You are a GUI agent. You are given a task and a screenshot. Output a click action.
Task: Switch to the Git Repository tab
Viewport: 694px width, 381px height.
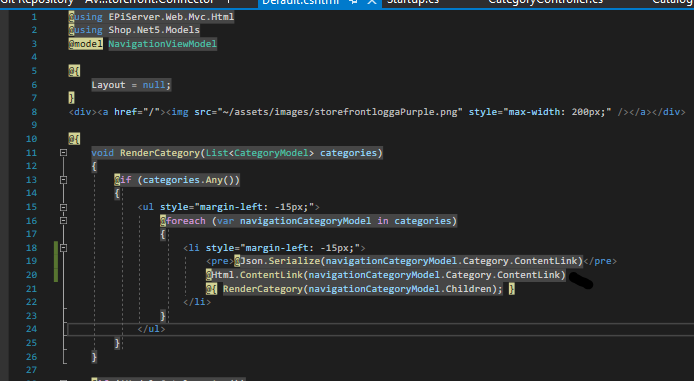point(36,2)
